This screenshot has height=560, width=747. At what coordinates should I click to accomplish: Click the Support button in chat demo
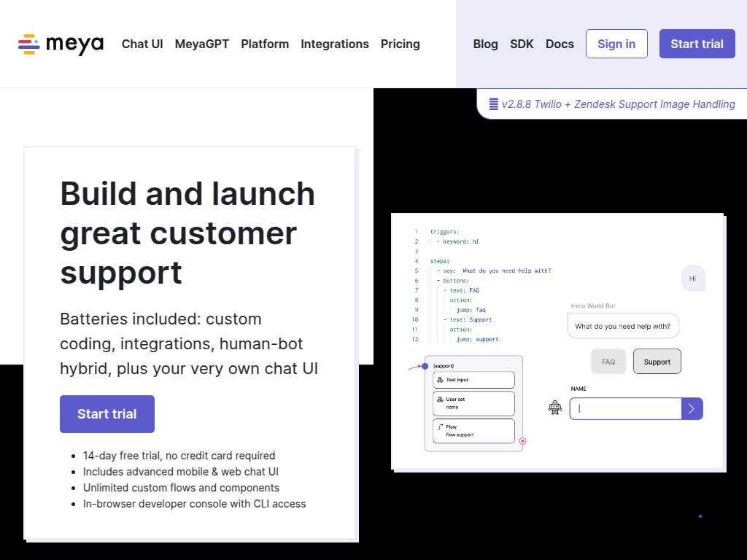click(657, 362)
